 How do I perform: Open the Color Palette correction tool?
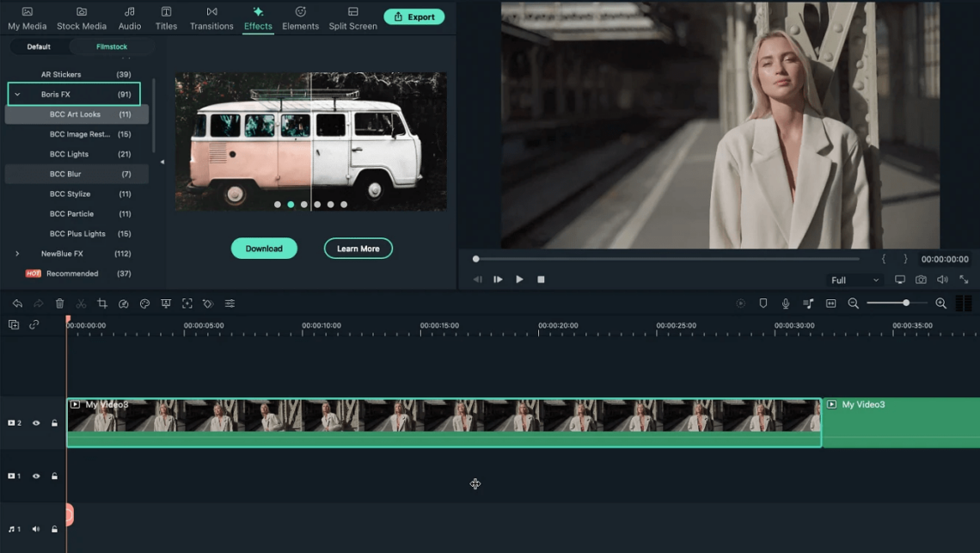pos(144,304)
